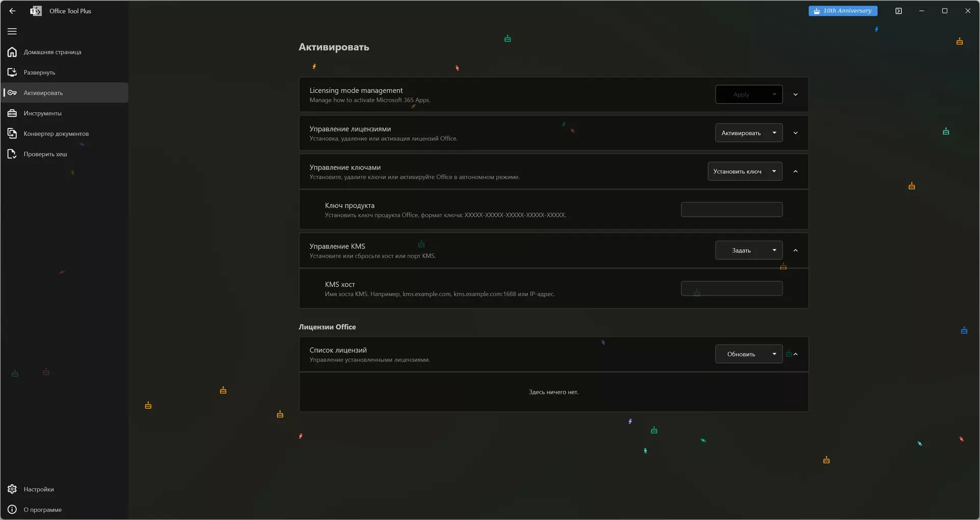Open dropdown arrow beside Активировать button

pyautogui.click(x=774, y=133)
